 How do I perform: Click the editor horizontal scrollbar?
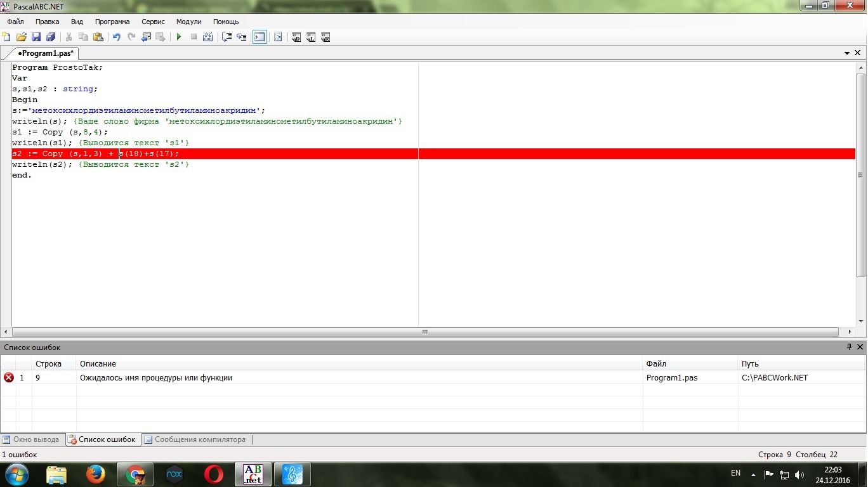425,332
